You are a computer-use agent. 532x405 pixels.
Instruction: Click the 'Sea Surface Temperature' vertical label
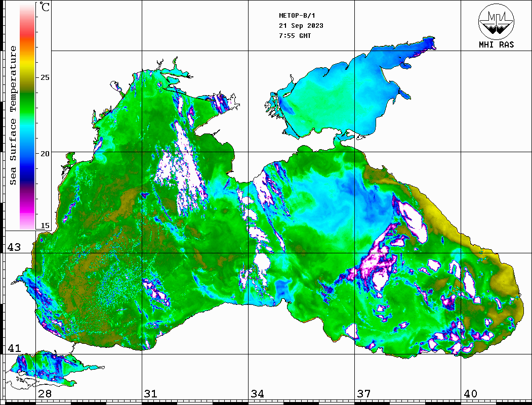[x=13, y=116]
